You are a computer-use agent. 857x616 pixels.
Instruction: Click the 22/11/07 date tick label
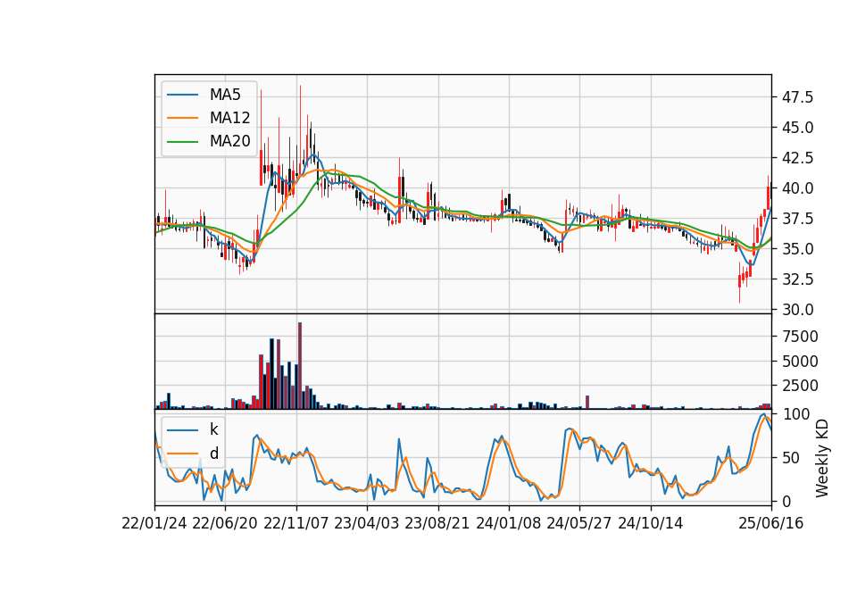[296, 523]
